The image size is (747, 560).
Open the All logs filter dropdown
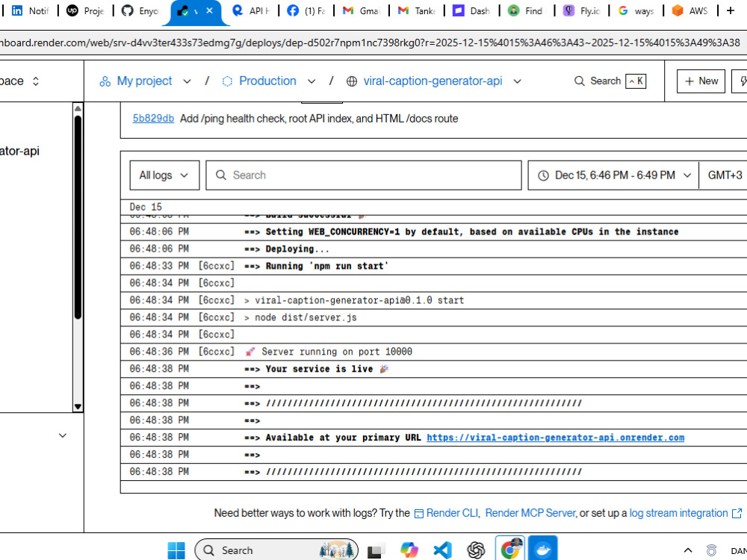coord(164,175)
